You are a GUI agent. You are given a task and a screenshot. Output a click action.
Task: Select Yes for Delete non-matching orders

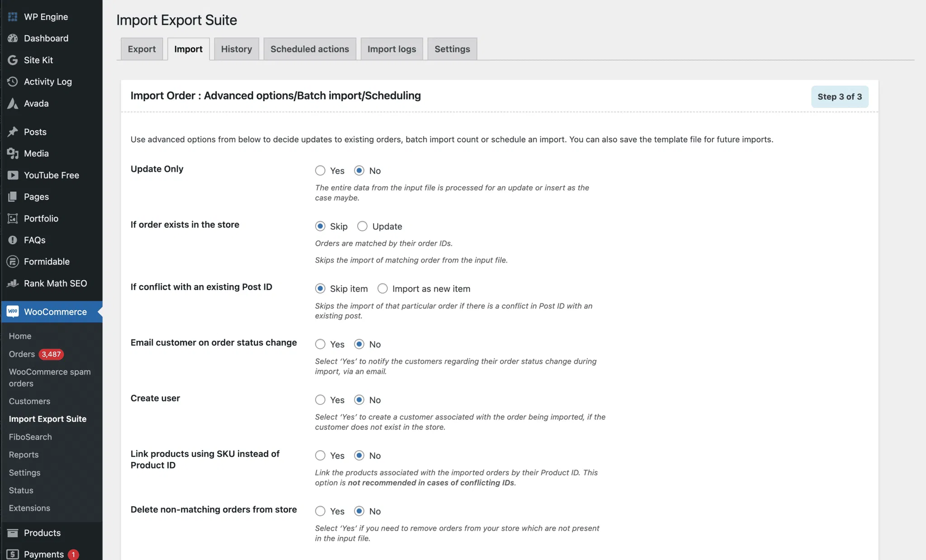coord(320,511)
